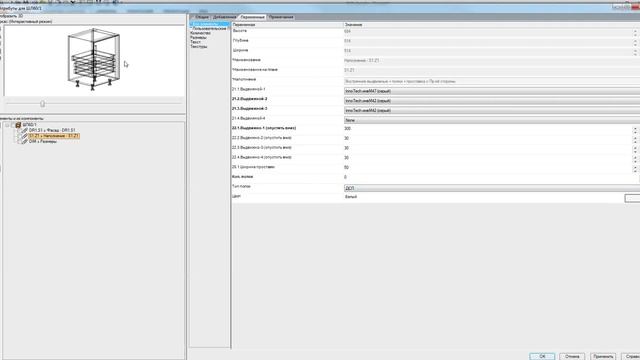Click the stepper arrows of 22.2 Выдвижной-2 row
This screenshot has height=360, width=640.
click(635, 140)
